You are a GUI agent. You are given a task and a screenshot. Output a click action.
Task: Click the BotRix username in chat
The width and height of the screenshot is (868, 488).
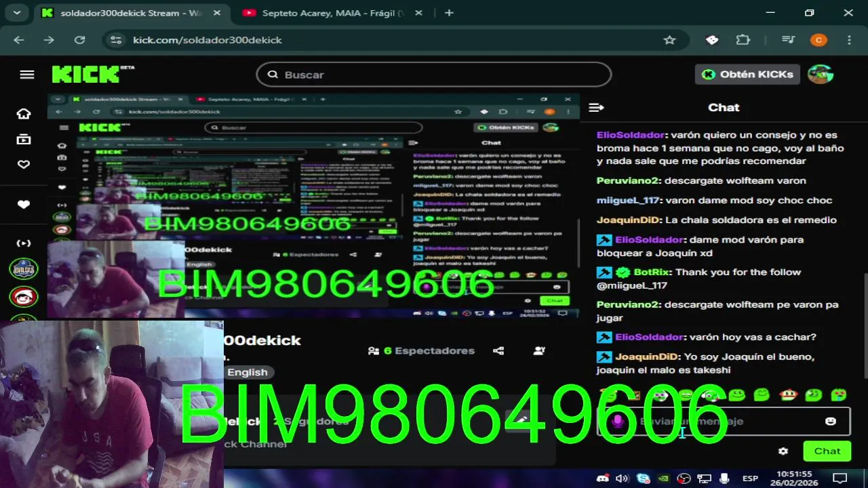pyautogui.click(x=652, y=272)
